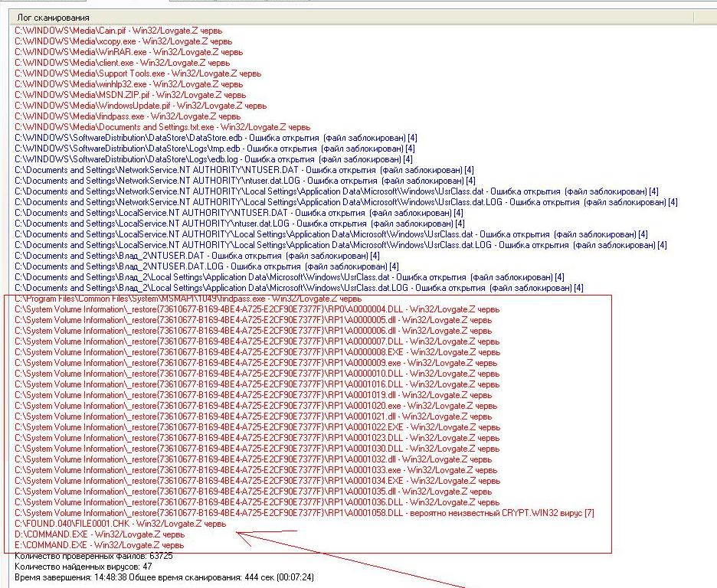Viewport: 717px width, 588px height.
Task: Select the Logs\edb.log locked-file row
Action: [214, 159]
